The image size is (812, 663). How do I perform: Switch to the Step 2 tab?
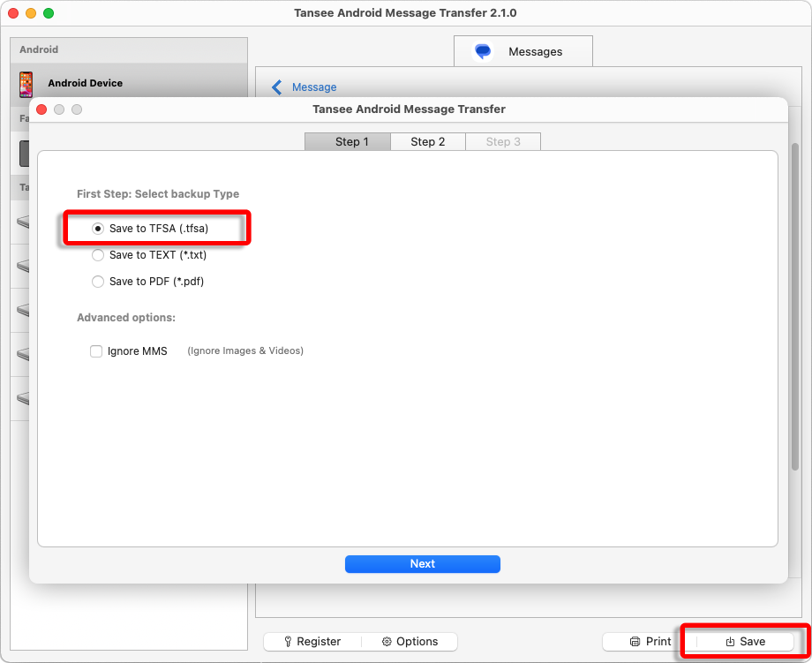coord(428,142)
